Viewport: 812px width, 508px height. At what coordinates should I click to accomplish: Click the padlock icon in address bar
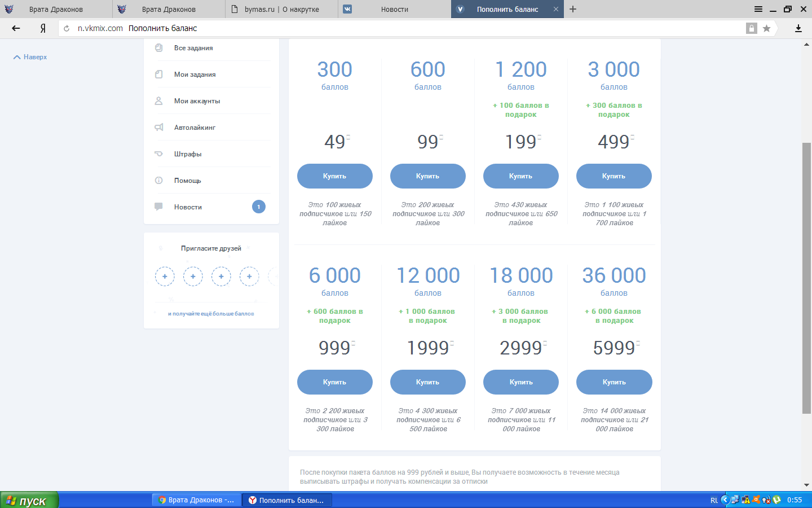click(751, 28)
